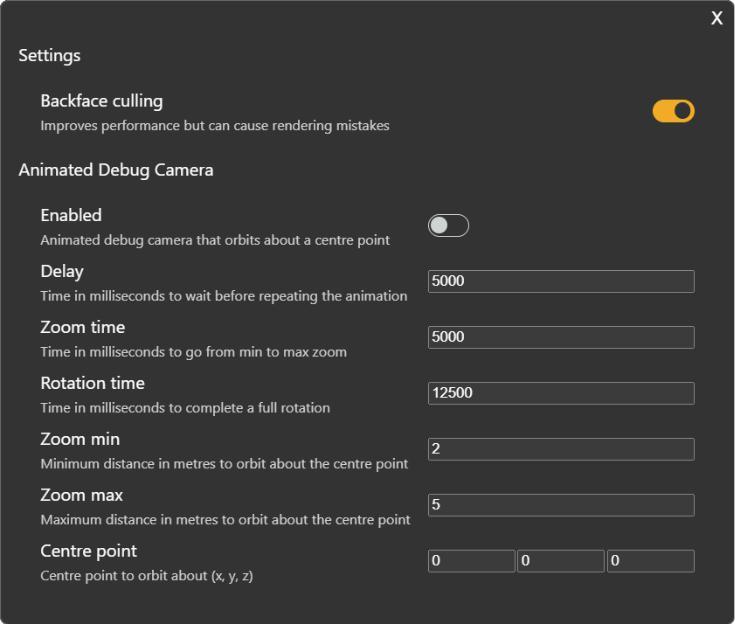735x624 pixels.
Task: Close the settings dialog with the X
Action: 717,18
